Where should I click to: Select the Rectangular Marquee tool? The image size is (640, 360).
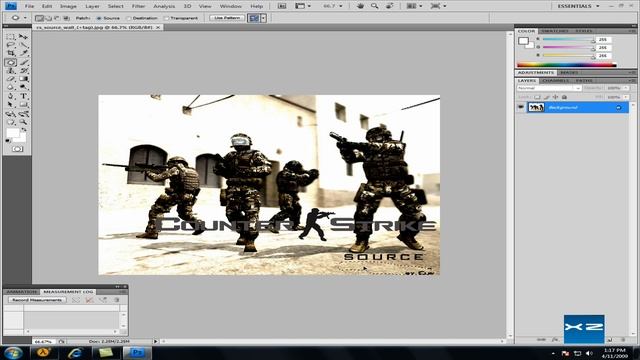click(x=11, y=37)
